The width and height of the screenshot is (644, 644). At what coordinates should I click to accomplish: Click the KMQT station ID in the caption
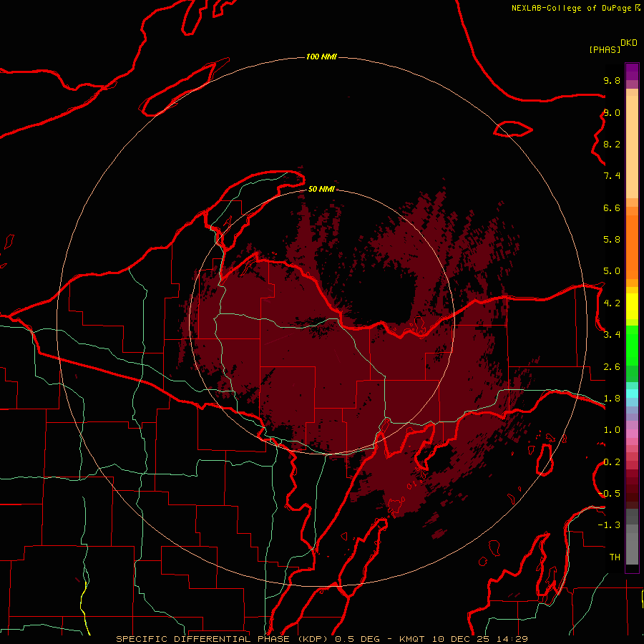tap(413, 639)
